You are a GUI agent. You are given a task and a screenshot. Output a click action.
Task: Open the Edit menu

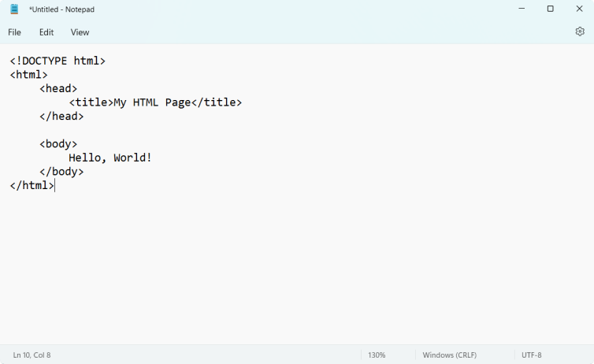click(46, 32)
